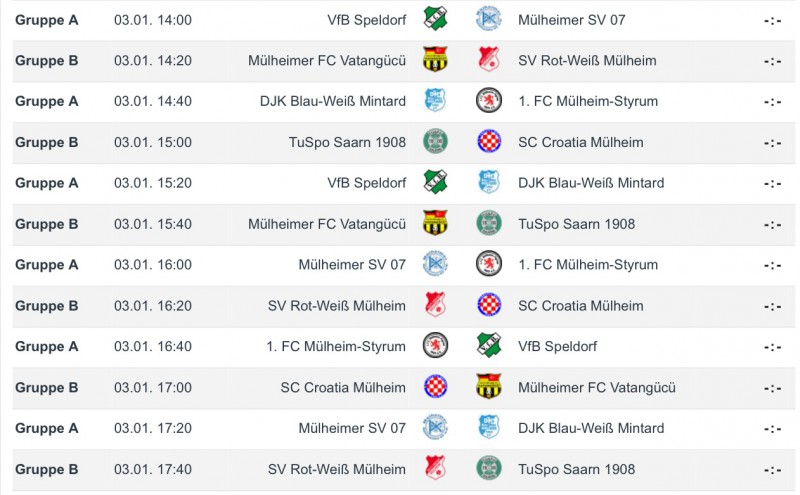Image resolution: width=800 pixels, height=495 pixels.
Task: Open TuSpo Saarn 1908 name in 15:40 match
Action: (x=576, y=224)
